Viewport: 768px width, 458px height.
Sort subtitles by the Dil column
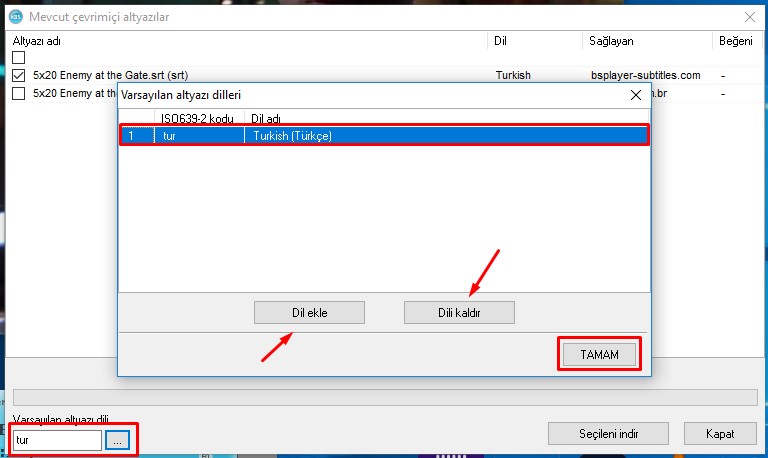click(535, 41)
